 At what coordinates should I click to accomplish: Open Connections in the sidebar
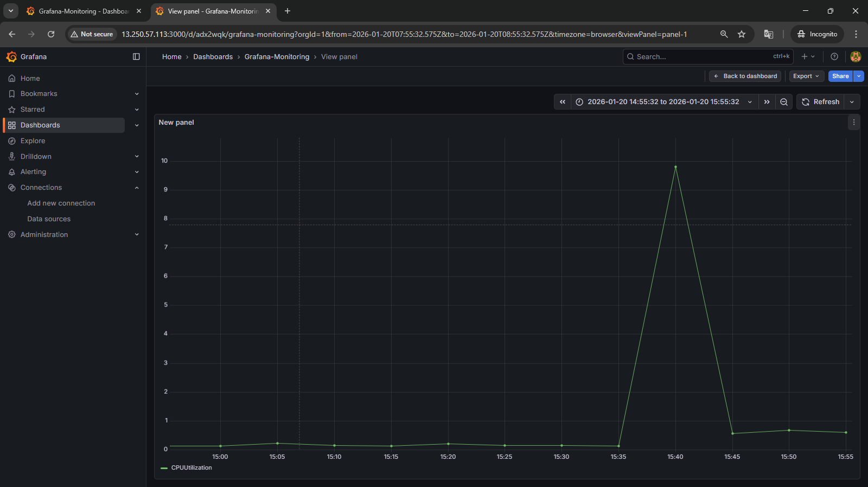coord(41,188)
